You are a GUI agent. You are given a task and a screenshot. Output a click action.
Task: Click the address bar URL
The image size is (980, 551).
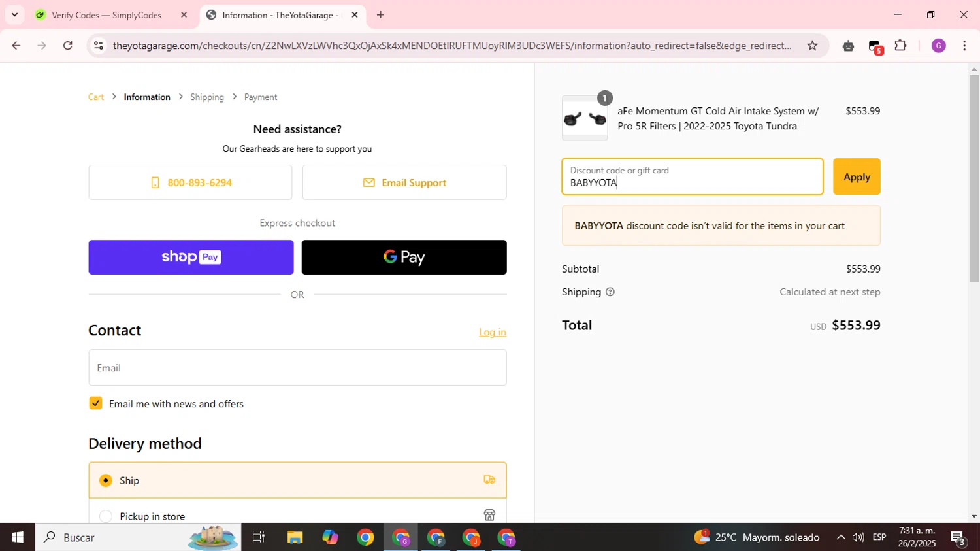coord(452,46)
